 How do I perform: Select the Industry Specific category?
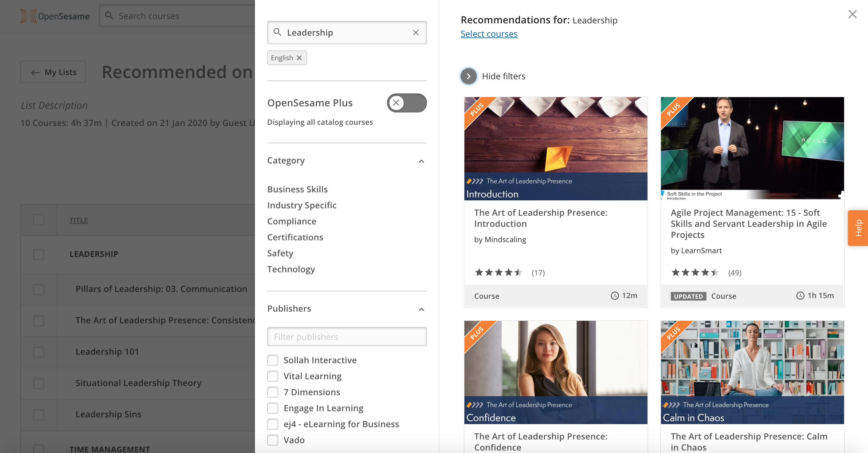[302, 205]
